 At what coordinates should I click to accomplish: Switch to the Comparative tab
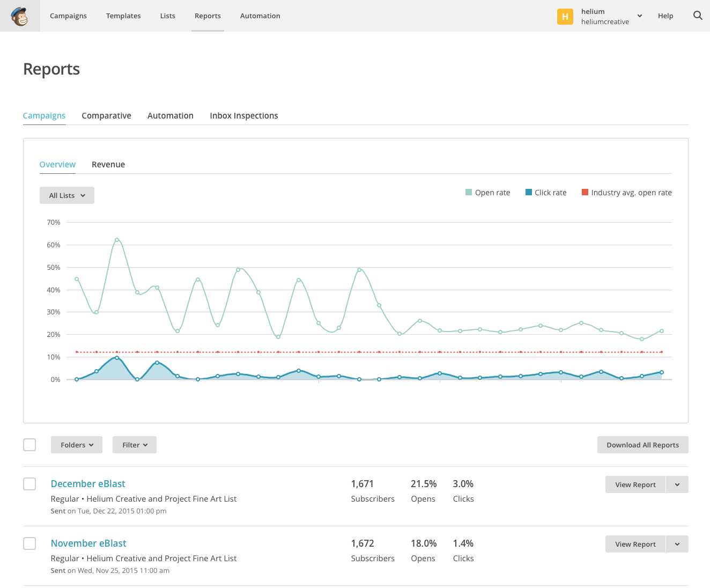pos(106,116)
